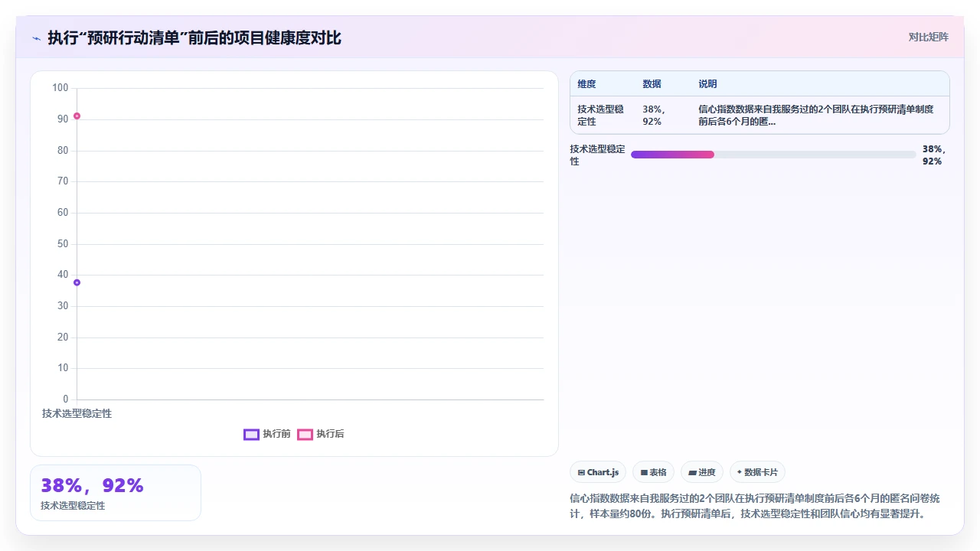The width and height of the screenshot is (980, 551).
Task: Click the 技术选型稳定性 progress bar
Action: [773, 155]
